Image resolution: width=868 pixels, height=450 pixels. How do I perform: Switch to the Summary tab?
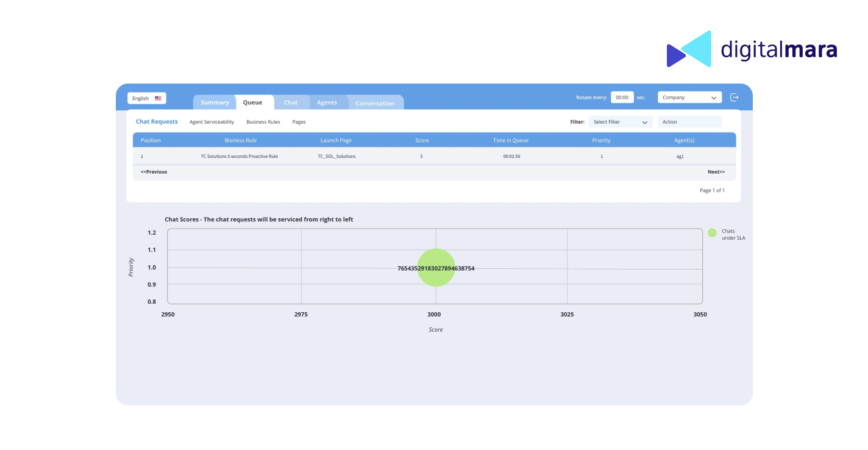pyautogui.click(x=215, y=102)
